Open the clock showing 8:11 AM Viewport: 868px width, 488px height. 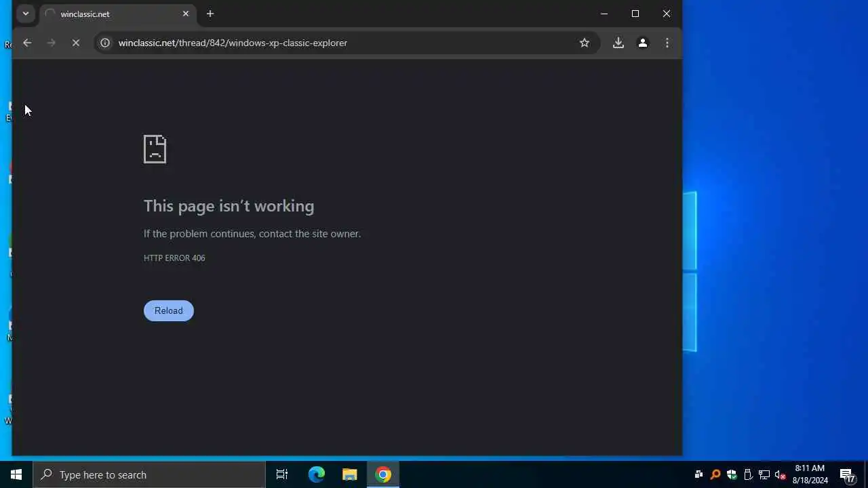pos(810,474)
